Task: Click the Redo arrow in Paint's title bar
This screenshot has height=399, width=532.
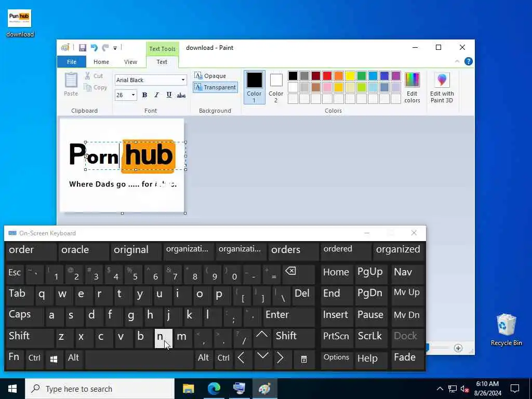Action: tap(105, 48)
